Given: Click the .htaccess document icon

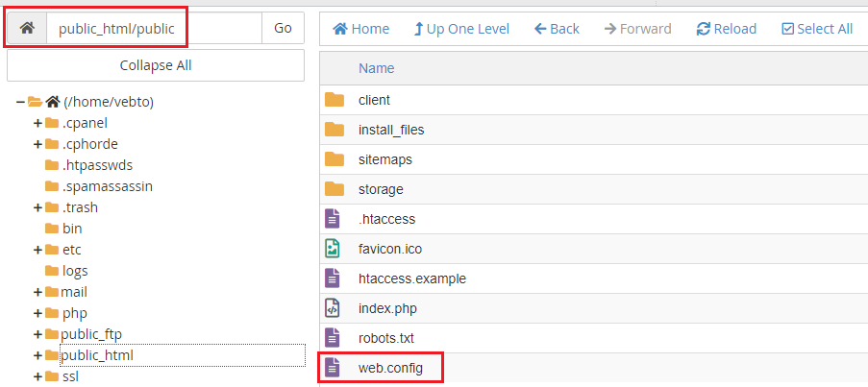Looking at the screenshot, I should 333,219.
